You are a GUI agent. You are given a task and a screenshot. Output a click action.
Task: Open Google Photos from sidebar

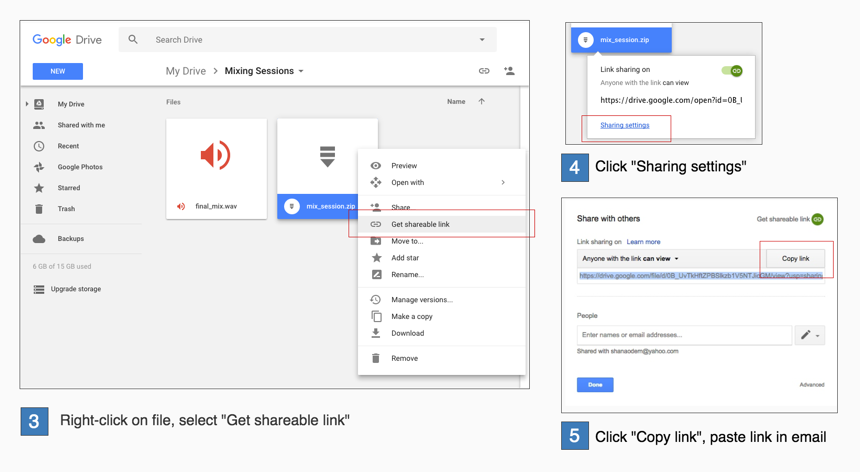pos(79,167)
